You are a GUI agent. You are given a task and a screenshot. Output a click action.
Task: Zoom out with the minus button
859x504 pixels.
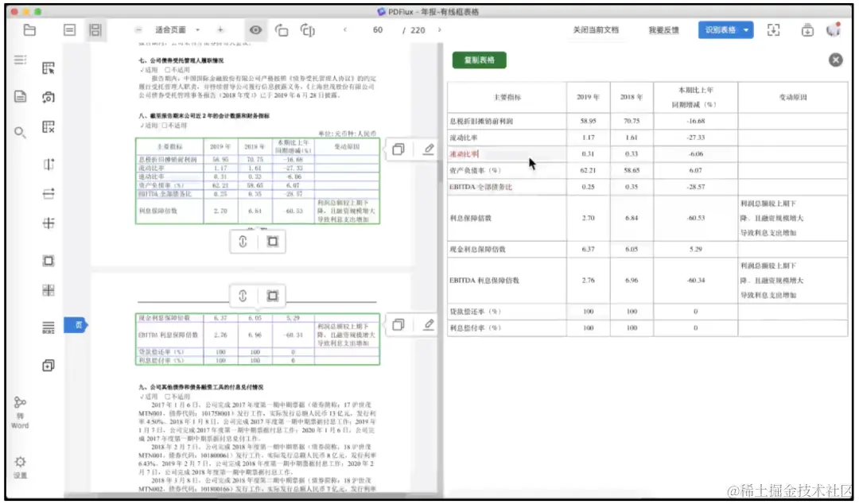point(138,30)
